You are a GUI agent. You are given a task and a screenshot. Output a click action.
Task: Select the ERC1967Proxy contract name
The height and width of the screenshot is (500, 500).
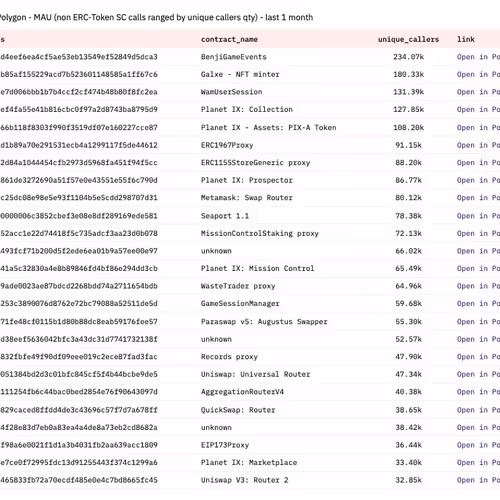click(x=227, y=145)
